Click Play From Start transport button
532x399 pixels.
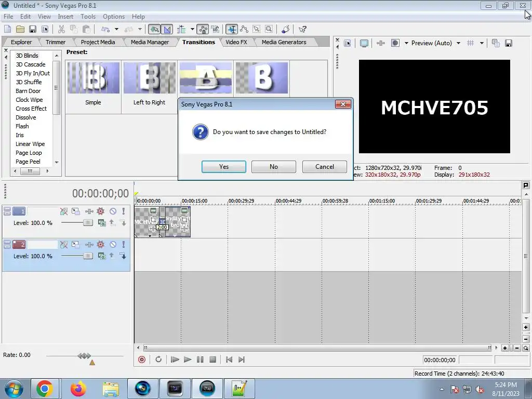tap(175, 360)
